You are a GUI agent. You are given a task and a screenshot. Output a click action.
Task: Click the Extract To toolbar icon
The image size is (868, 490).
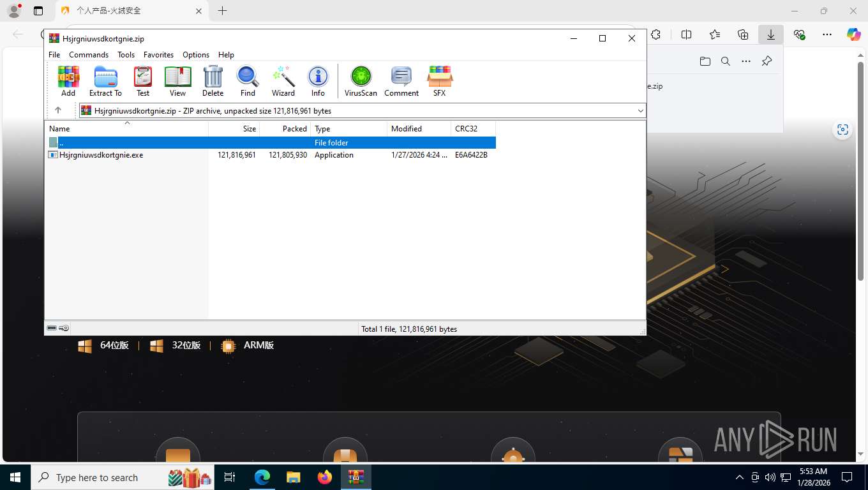click(x=105, y=81)
